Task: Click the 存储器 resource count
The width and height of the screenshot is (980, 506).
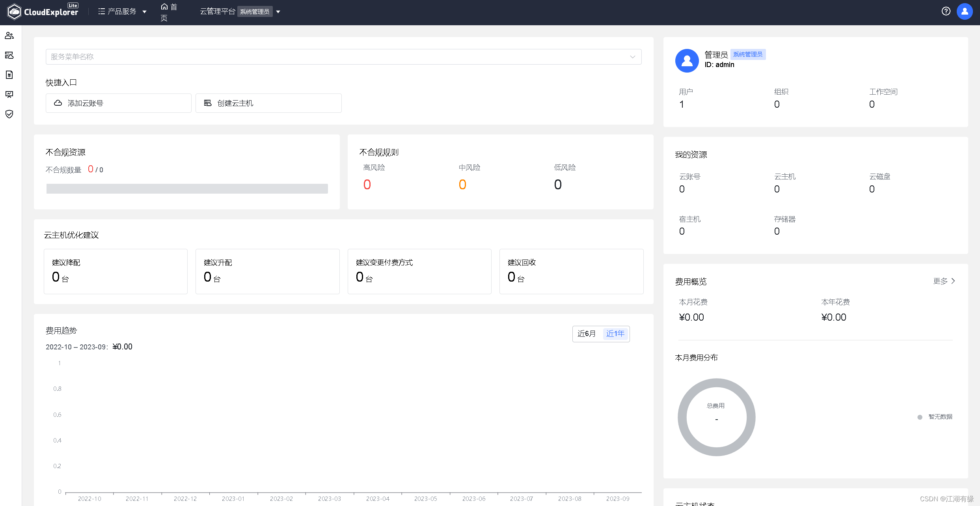Action: 777,232
